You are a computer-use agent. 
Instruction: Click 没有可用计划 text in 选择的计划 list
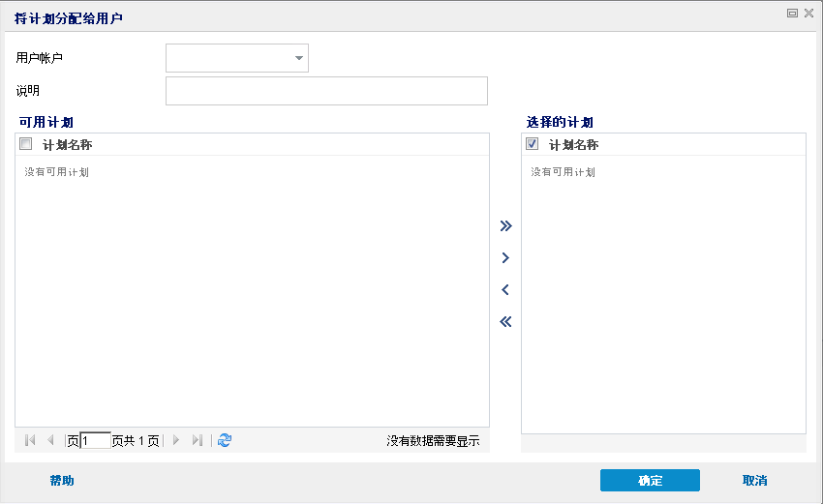point(563,172)
